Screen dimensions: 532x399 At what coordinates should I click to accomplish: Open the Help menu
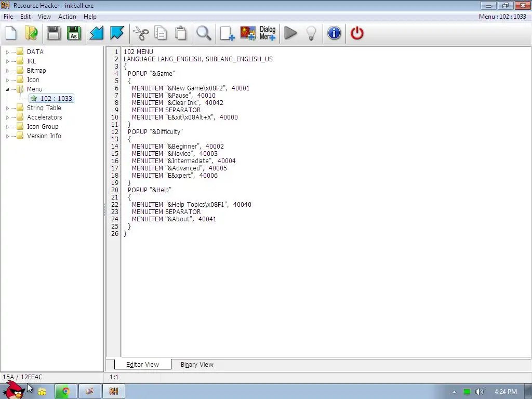[x=90, y=17]
